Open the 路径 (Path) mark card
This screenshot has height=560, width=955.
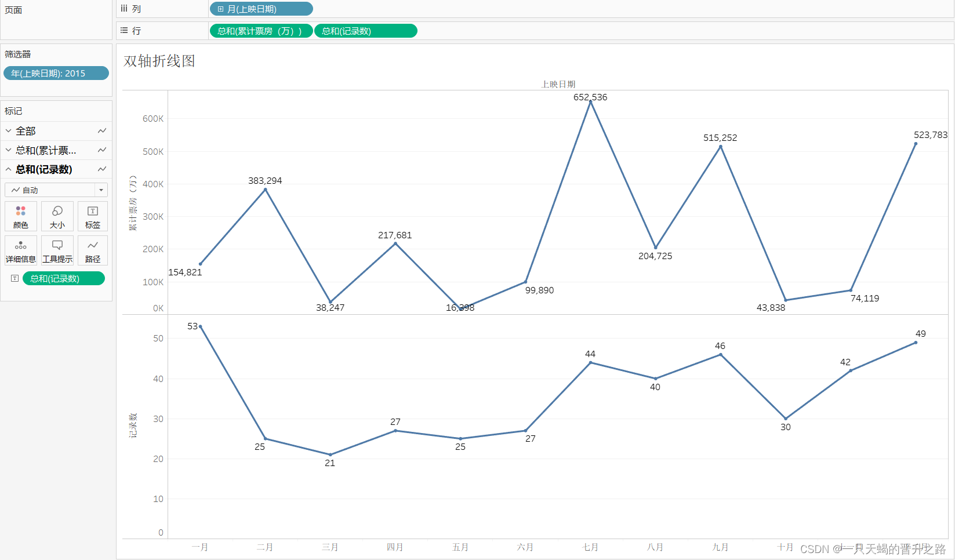[x=93, y=250]
